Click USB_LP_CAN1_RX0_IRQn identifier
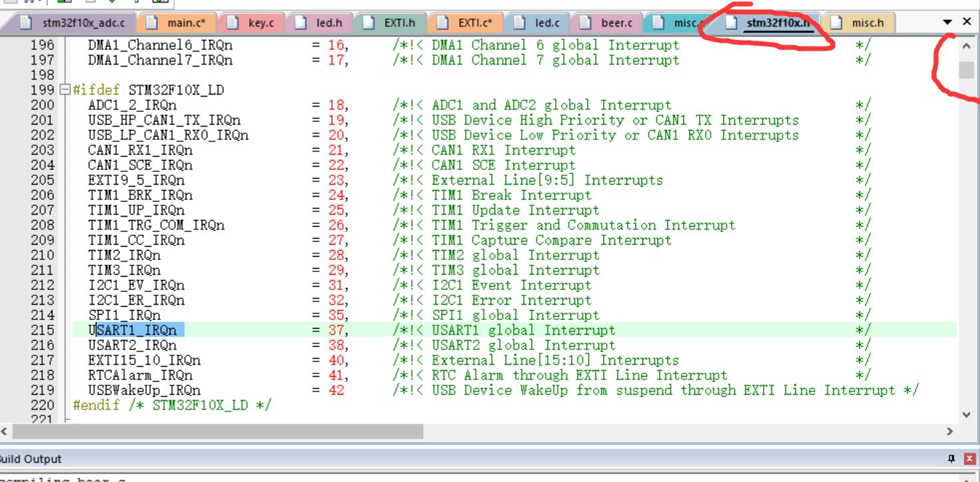Image resolution: width=980 pixels, height=482 pixels. [169, 135]
